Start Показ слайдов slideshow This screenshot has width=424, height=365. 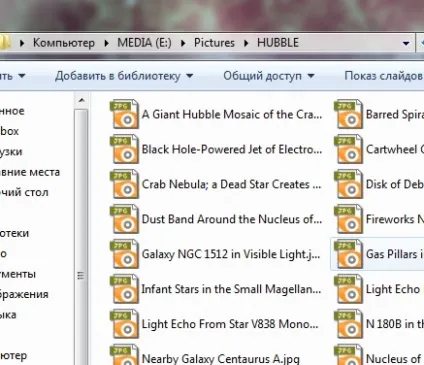click(384, 76)
